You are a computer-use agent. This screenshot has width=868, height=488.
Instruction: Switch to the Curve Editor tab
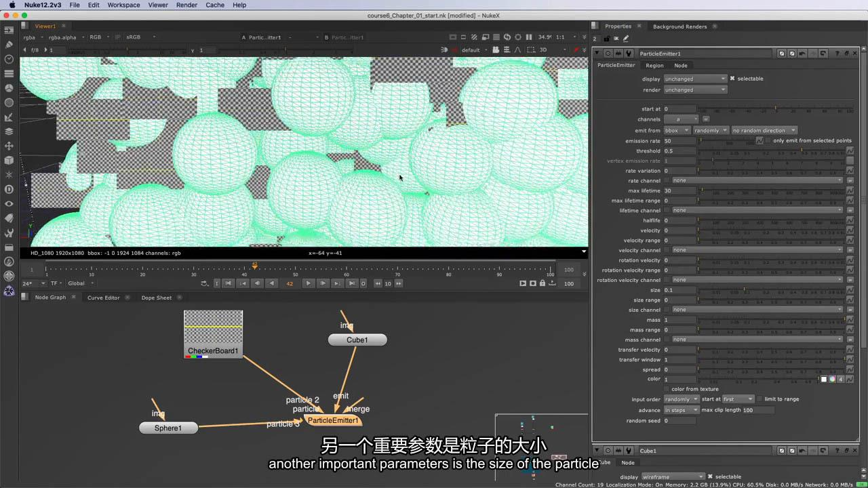103,298
